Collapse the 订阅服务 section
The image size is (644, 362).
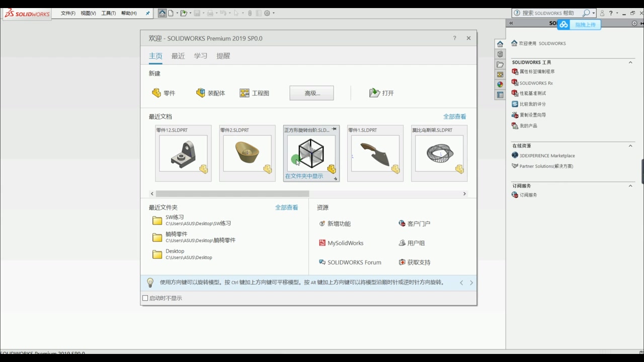coord(630,186)
